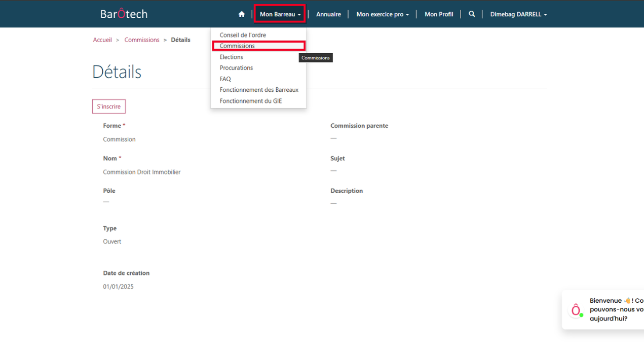Go to Annuaire in navbar
Screen dimensions: 644x355
pyautogui.click(x=328, y=14)
